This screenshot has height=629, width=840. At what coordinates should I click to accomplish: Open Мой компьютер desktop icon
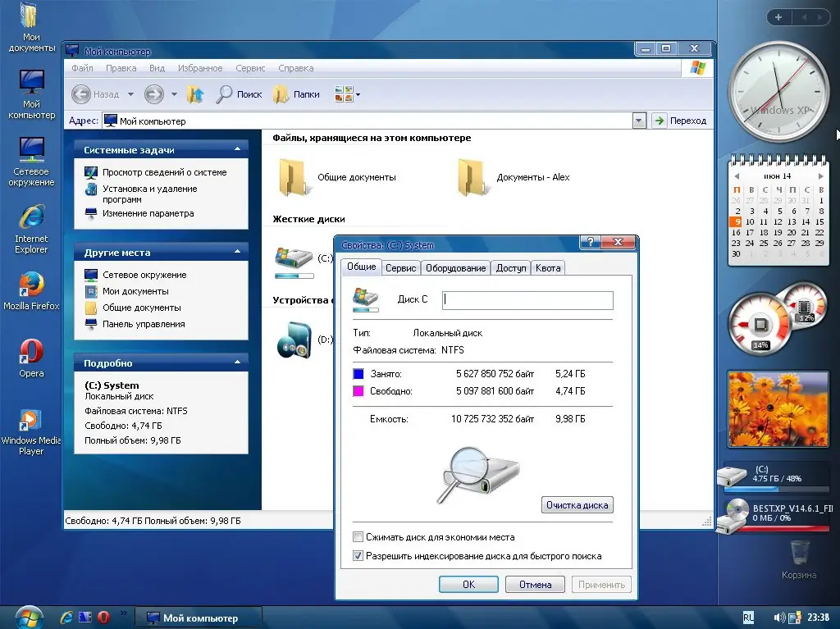[31, 94]
